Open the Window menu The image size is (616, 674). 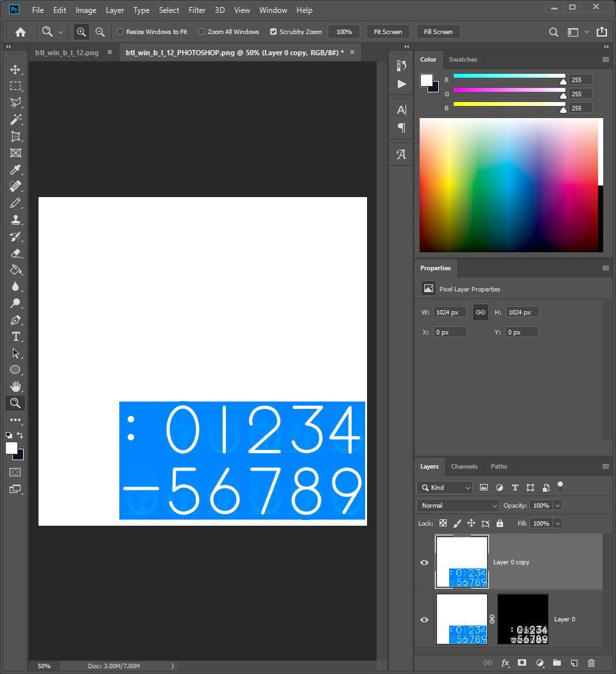pyautogui.click(x=273, y=10)
